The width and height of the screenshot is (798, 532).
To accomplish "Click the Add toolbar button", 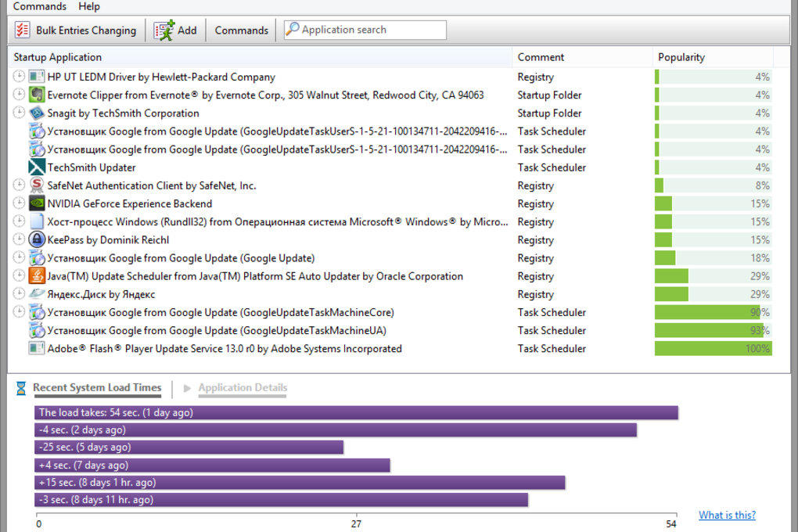I will point(175,31).
